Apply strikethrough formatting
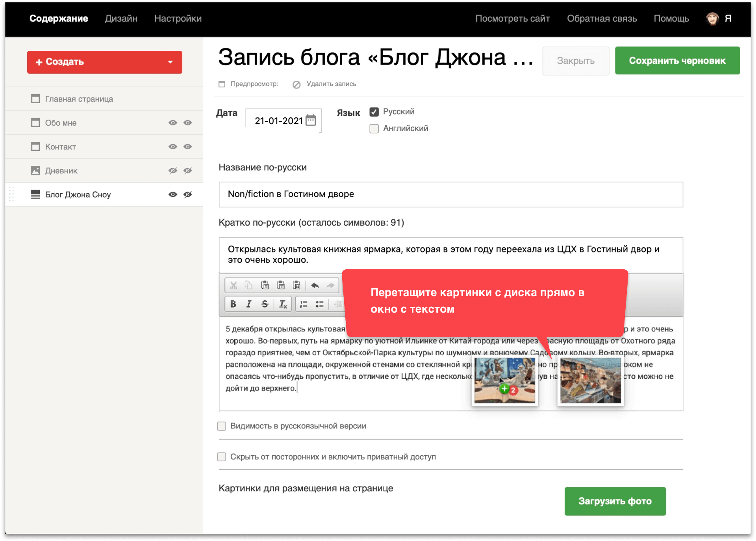The image size is (756, 541). [265, 304]
